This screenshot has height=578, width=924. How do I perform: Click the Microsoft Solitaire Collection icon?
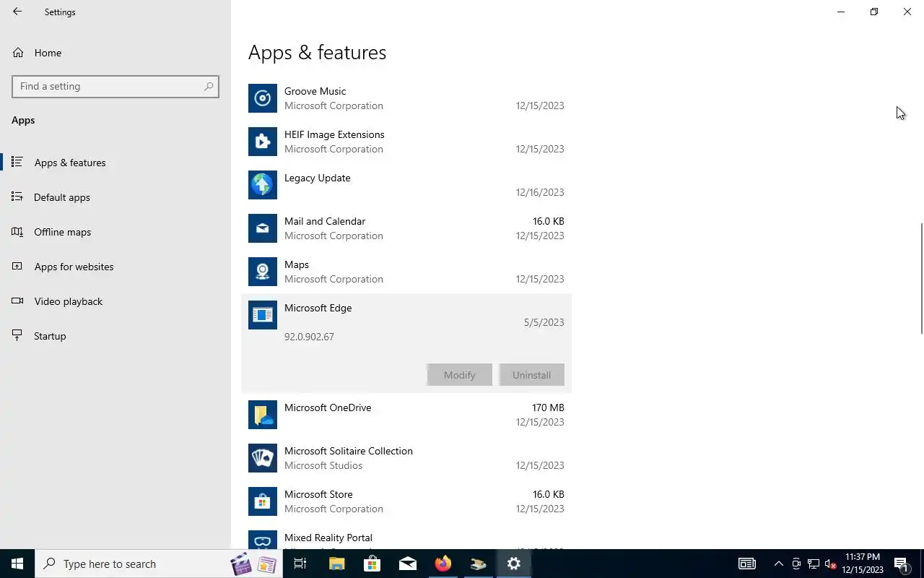(x=263, y=458)
